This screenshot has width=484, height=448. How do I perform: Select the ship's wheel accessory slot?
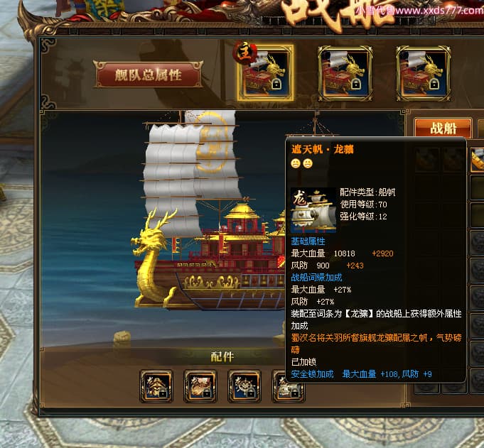point(244,386)
